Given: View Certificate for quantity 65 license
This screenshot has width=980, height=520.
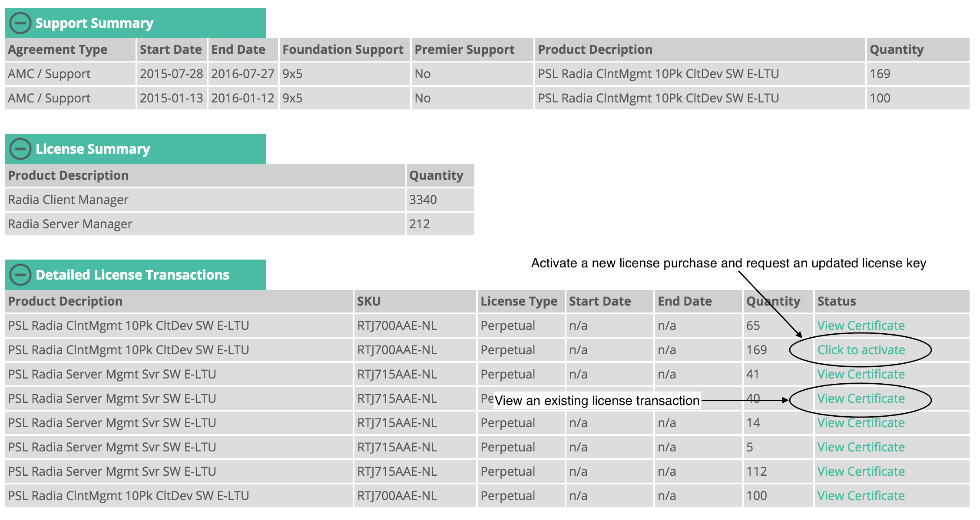Looking at the screenshot, I should pos(861,326).
